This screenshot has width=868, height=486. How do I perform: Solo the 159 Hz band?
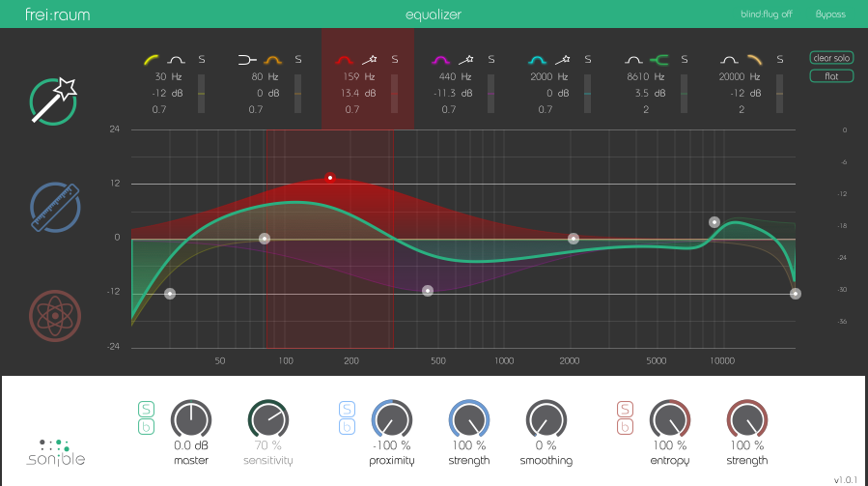pos(395,59)
